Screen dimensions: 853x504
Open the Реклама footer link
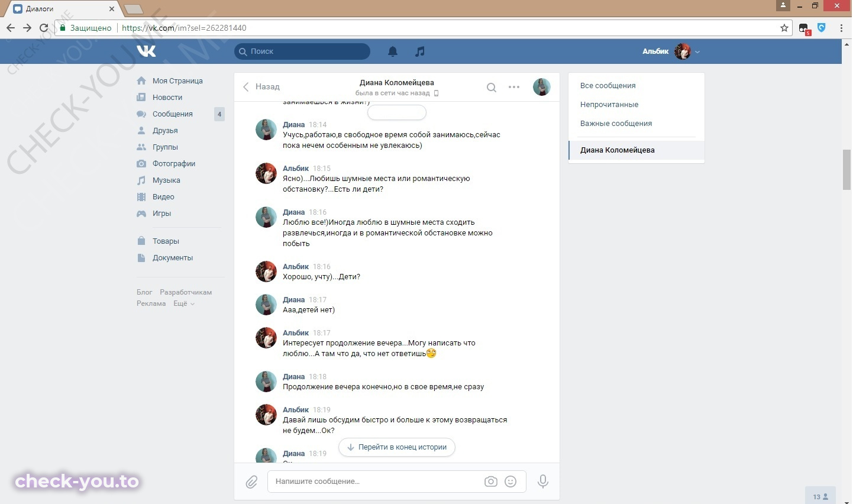pyautogui.click(x=151, y=303)
